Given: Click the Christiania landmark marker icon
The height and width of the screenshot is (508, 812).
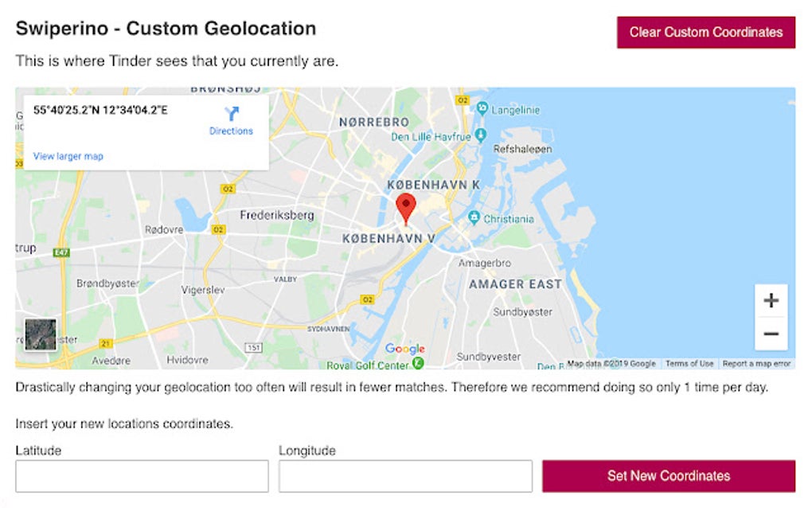Looking at the screenshot, I should coord(474,217).
